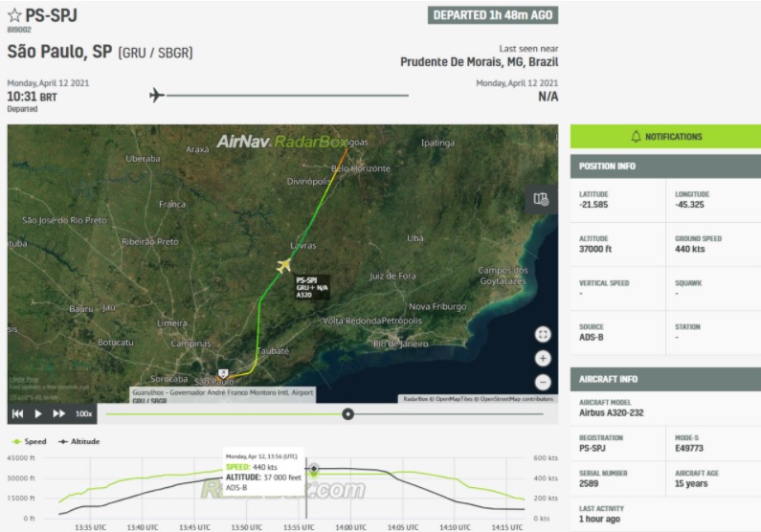761x532 pixels.
Task: Toggle fullscreen map view
Action: tap(543, 335)
